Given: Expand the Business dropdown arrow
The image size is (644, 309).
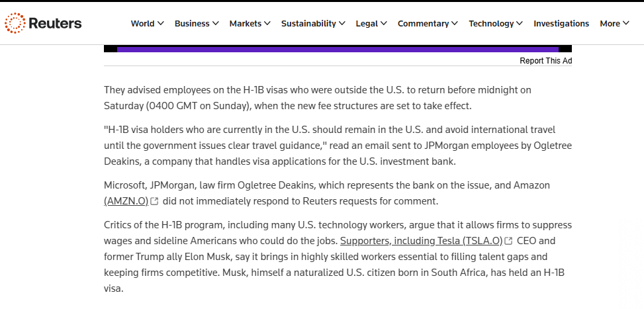Looking at the screenshot, I should point(216,24).
